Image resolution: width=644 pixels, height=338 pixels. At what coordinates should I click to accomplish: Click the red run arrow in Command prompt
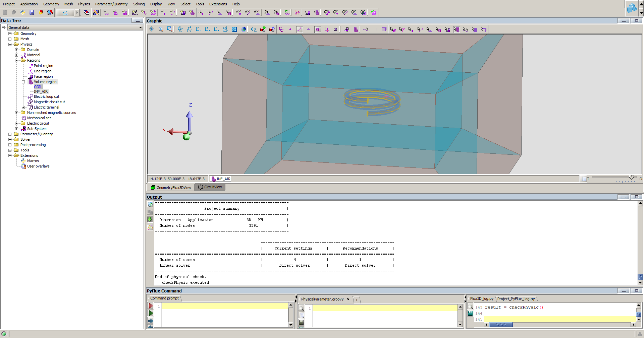[x=151, y=306]
